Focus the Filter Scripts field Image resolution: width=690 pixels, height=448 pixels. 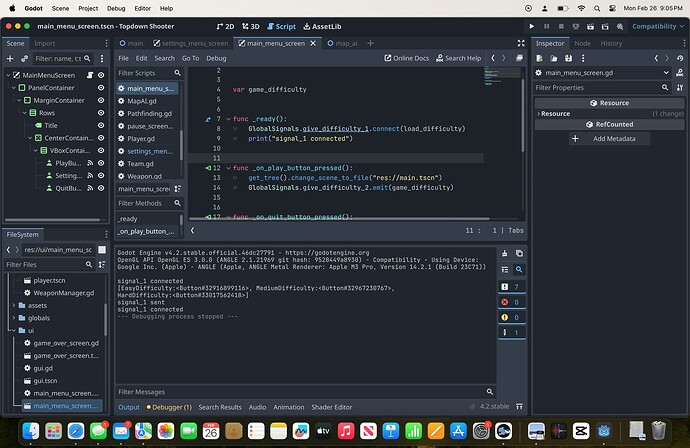pos(149,73)
